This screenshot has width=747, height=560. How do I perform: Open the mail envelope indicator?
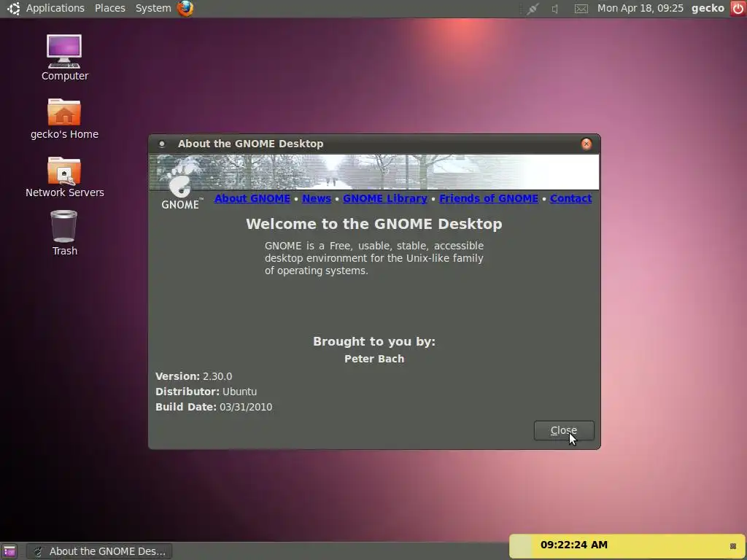[581, 9]
